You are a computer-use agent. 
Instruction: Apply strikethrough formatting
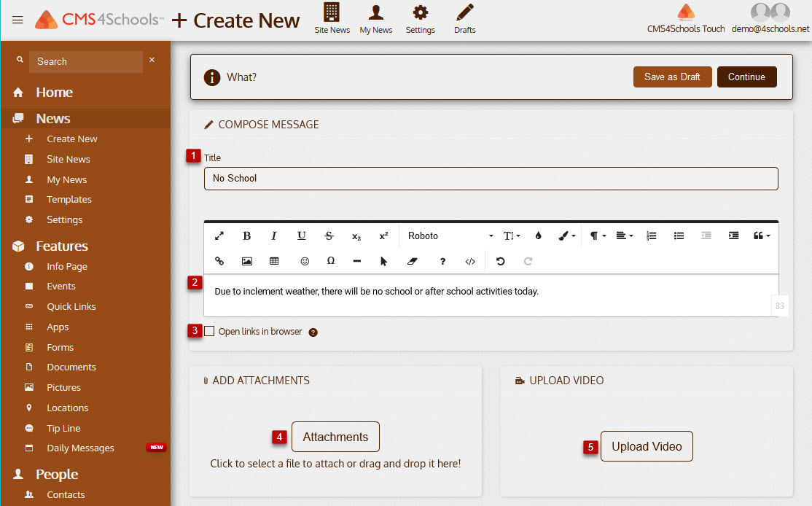(x=329, y=236)
